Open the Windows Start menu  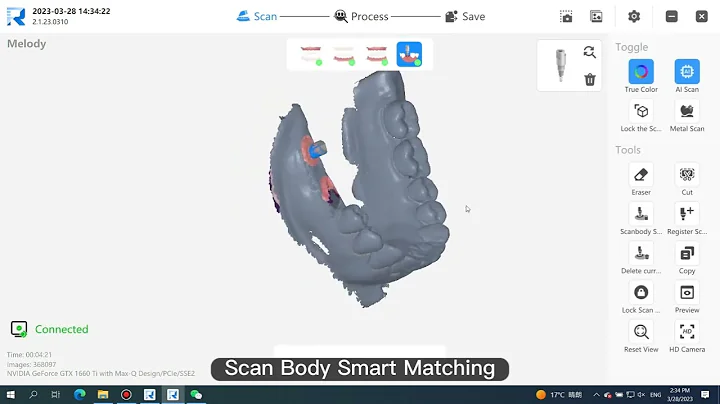(10, 395)
